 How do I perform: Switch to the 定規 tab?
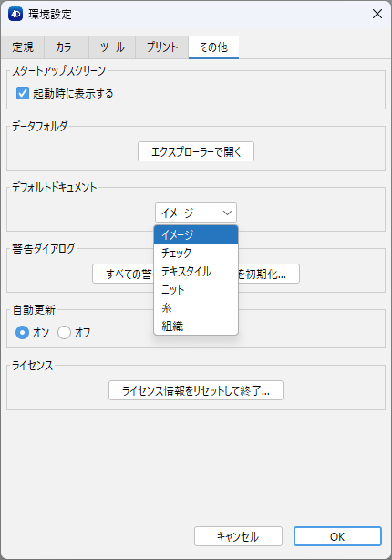[x=23, y=47]
